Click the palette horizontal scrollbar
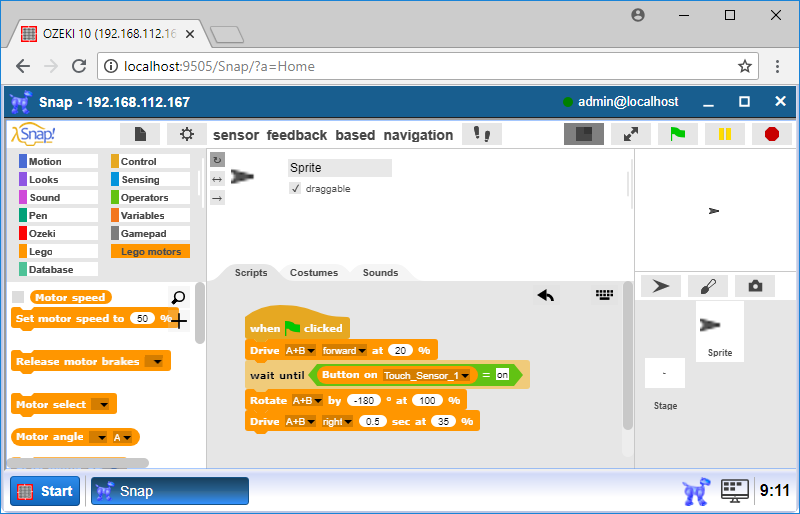800x514 pixels. point(78,462)
